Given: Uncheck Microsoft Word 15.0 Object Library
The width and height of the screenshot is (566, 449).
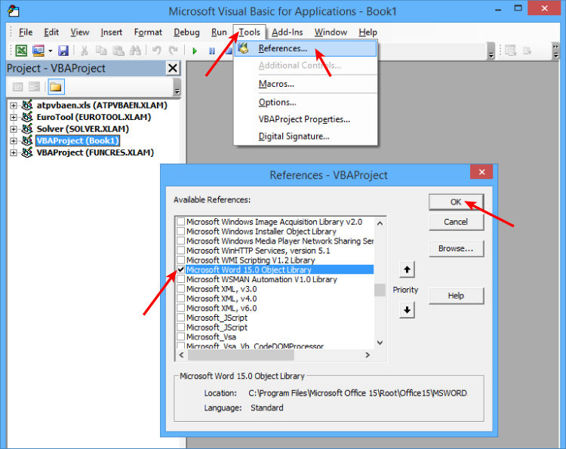Looking at the screenshot, I should pyautogui.click(x=181, y=269).
